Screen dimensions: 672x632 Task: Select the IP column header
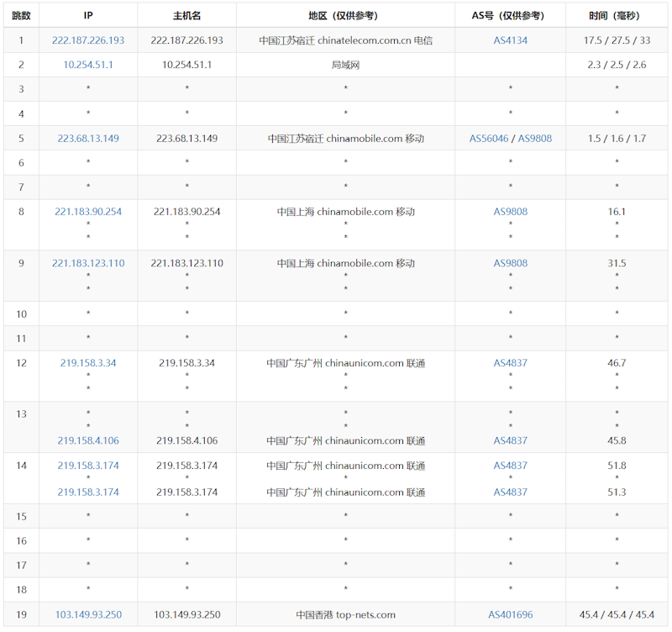point(88,15)
